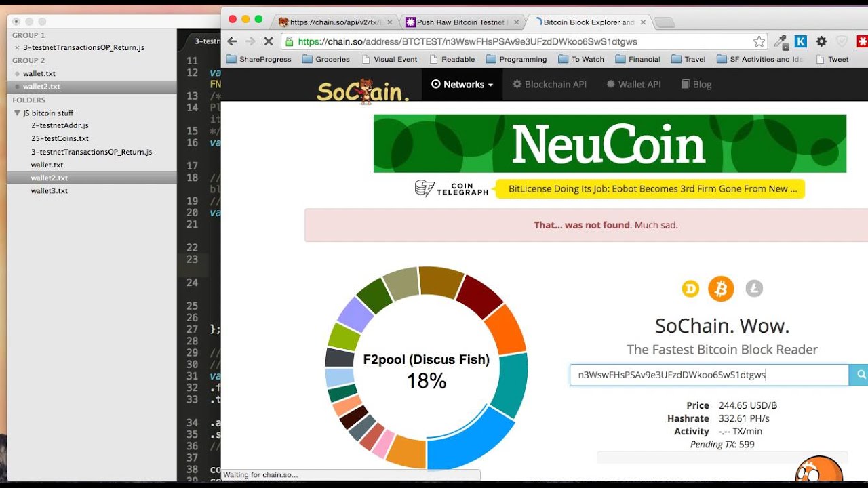Screen dimensions: 868x488
Task: Open the Tweet bookmark
Action: [832, 59]
